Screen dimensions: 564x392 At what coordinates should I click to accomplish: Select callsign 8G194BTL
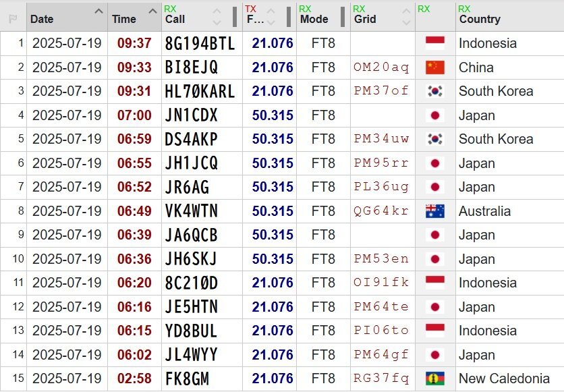pos(200,43)
